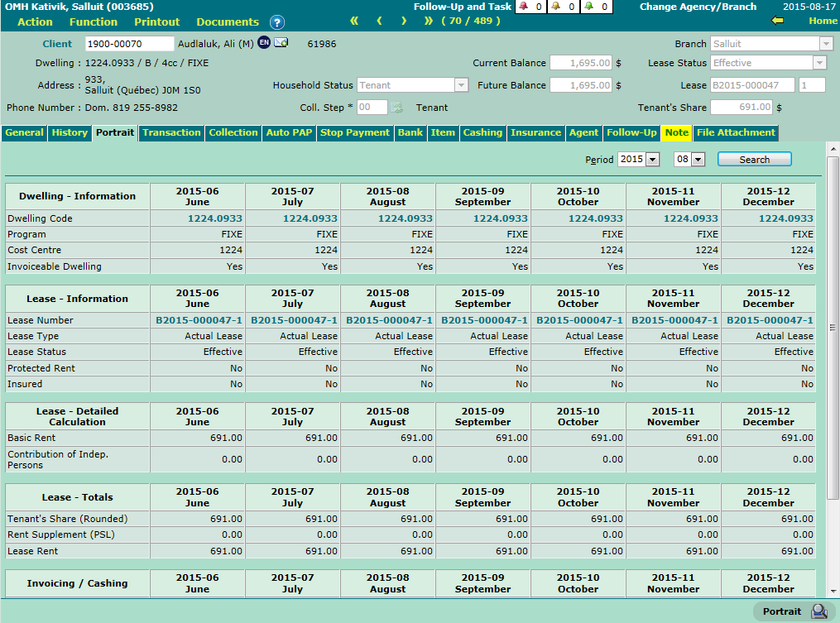Click the collection step icon beside Coll. Step
Screen dimensions: 840x623
396,108
